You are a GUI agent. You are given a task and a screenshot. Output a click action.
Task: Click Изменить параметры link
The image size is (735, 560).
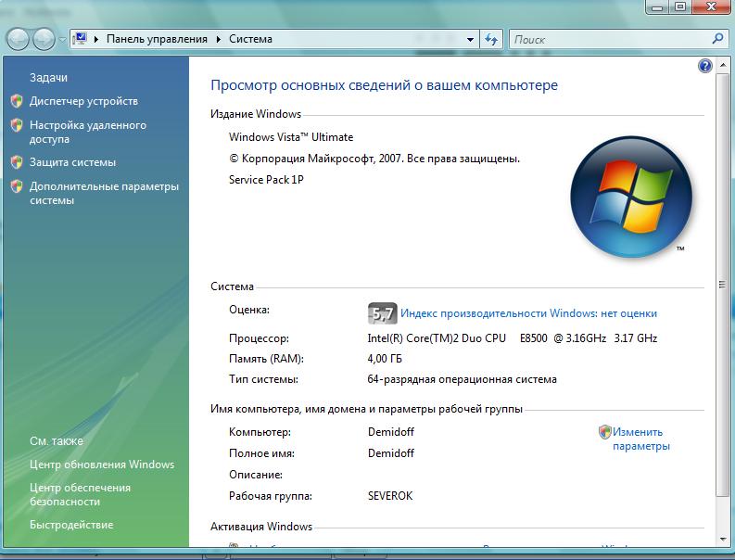[640, 439]
